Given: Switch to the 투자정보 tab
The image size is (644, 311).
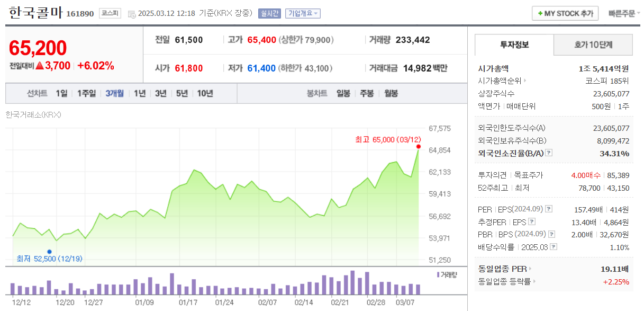Looking at the screenshot, I should click(x=514, y=45).
